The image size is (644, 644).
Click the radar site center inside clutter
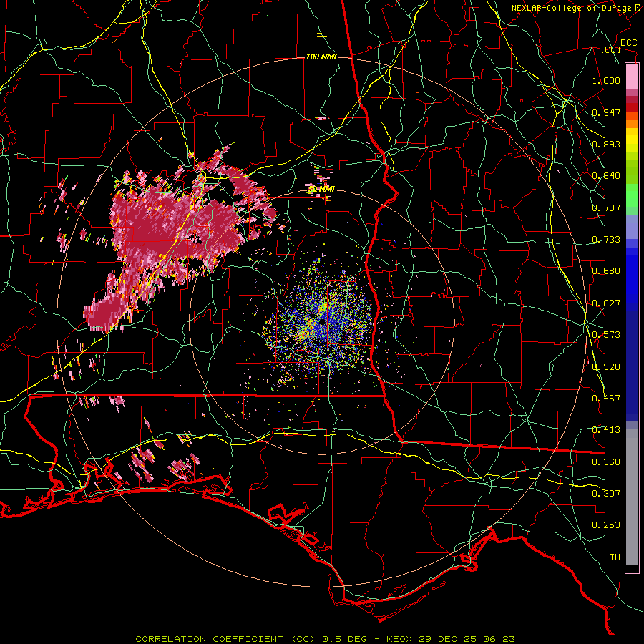[322, 323]
